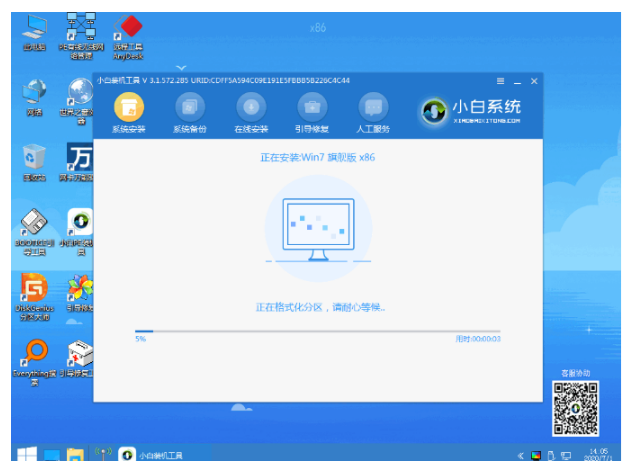Click the installation progress bar
This screenshot has height=464, width=629.
coord(317,330)
